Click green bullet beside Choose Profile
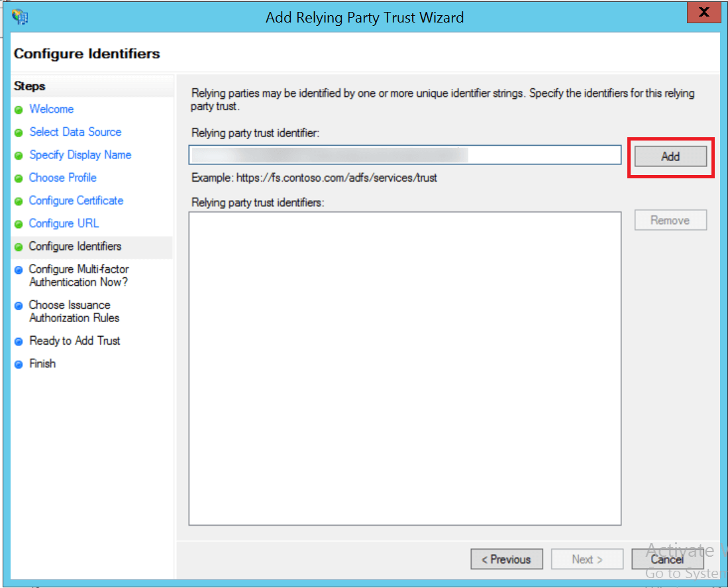 pyautogui.click(x=19, y=178)
